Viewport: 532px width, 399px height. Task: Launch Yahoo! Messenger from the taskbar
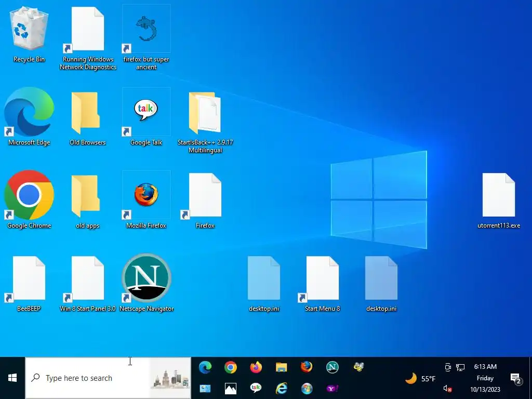[x=332, y=389]
